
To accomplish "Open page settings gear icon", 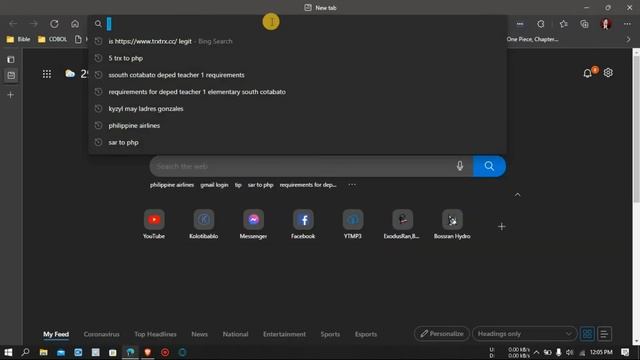I will [608, 73].
